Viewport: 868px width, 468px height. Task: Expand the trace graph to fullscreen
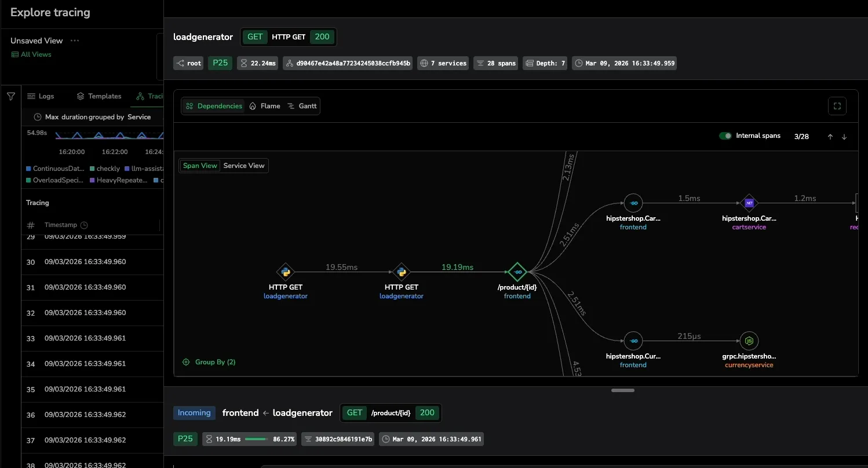tap(837, 106)
